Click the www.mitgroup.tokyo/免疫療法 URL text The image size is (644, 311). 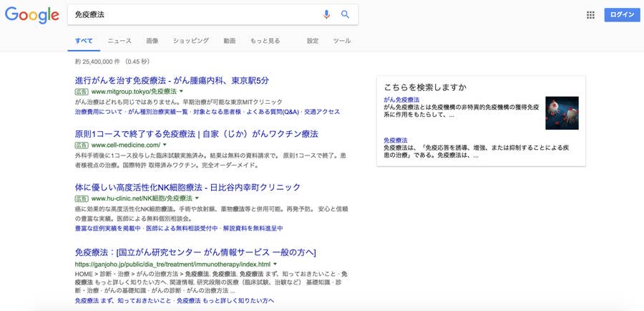(134, 91)
